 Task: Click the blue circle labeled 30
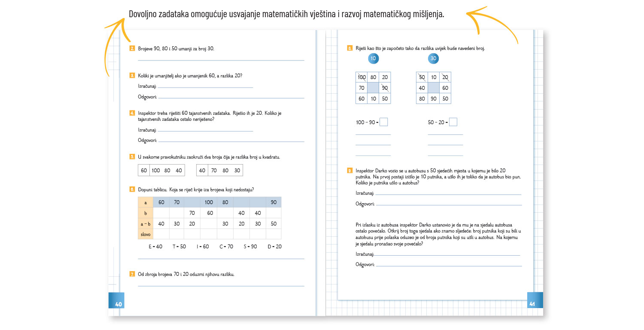(433, 59)
